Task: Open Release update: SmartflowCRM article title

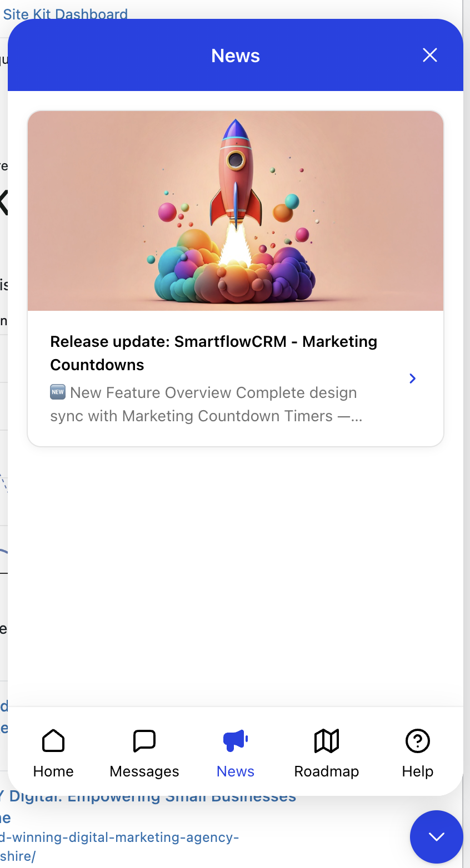Action: point(214,353)
